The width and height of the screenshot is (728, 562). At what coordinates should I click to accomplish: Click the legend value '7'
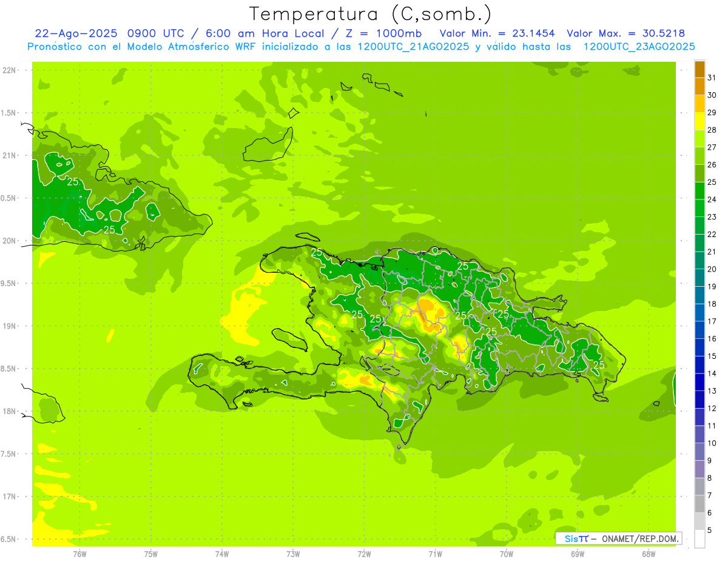[710, 496]
